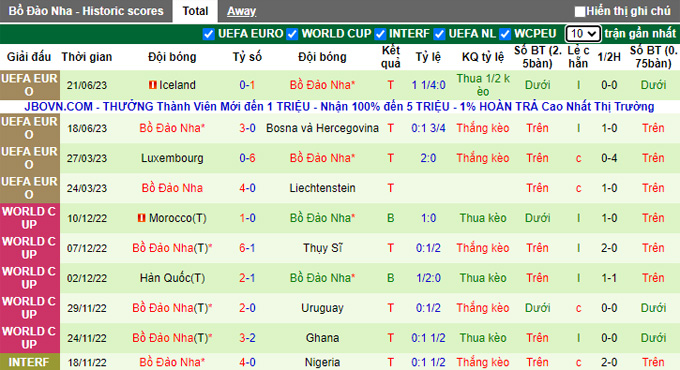Viewport: 680px width, 370px height.
Task: Click the 2-0 score against Uruguay
Action: pos(247,308)
